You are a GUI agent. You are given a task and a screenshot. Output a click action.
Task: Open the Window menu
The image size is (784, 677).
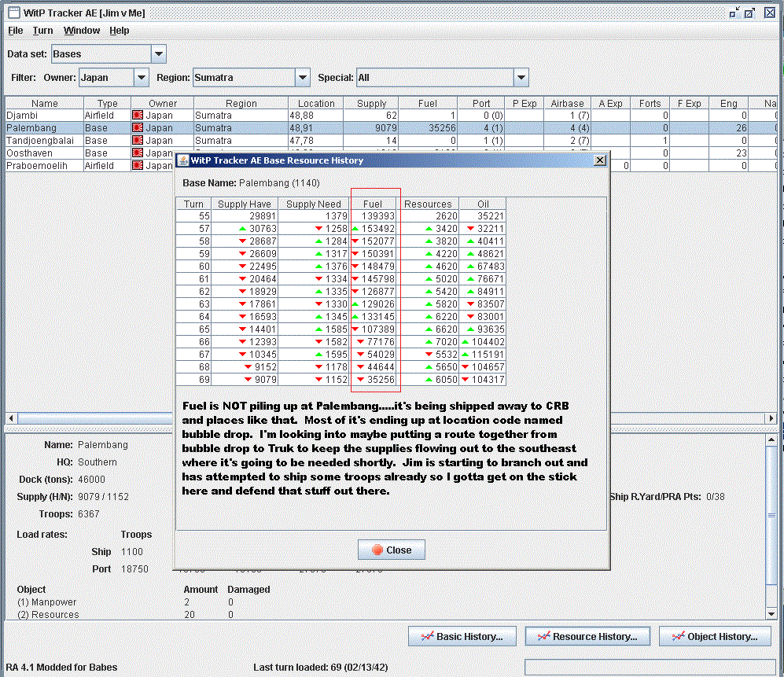(x=82, y=31)
